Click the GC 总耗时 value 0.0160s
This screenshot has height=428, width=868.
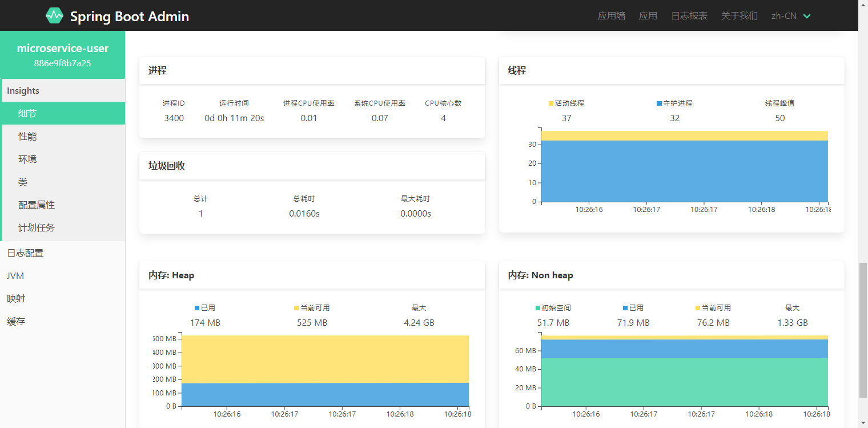304,214
